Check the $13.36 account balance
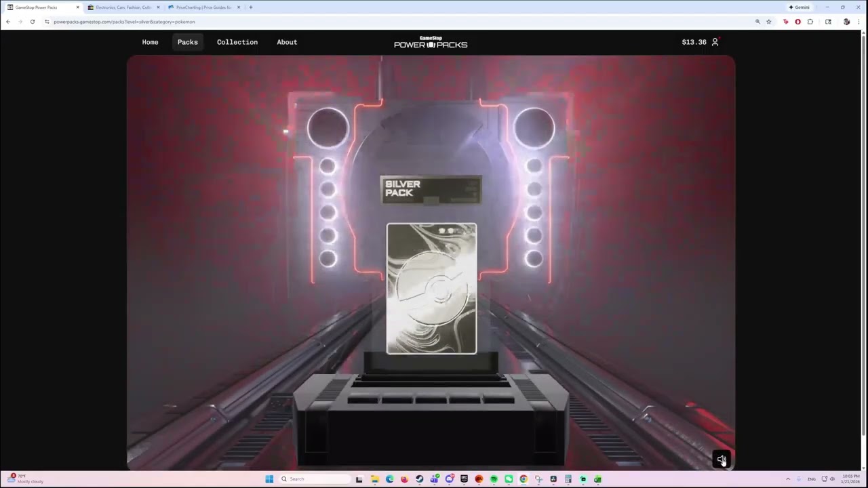The image size is (868, 488). click(694, 42)
